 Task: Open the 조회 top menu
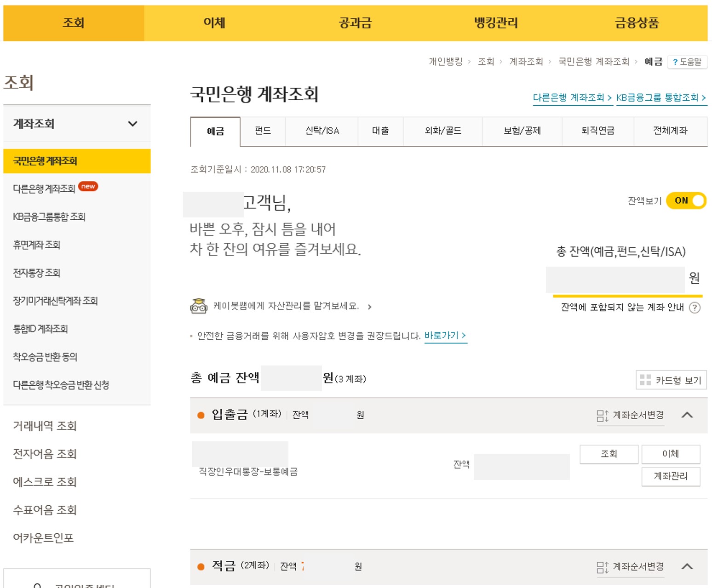(74, 23)
